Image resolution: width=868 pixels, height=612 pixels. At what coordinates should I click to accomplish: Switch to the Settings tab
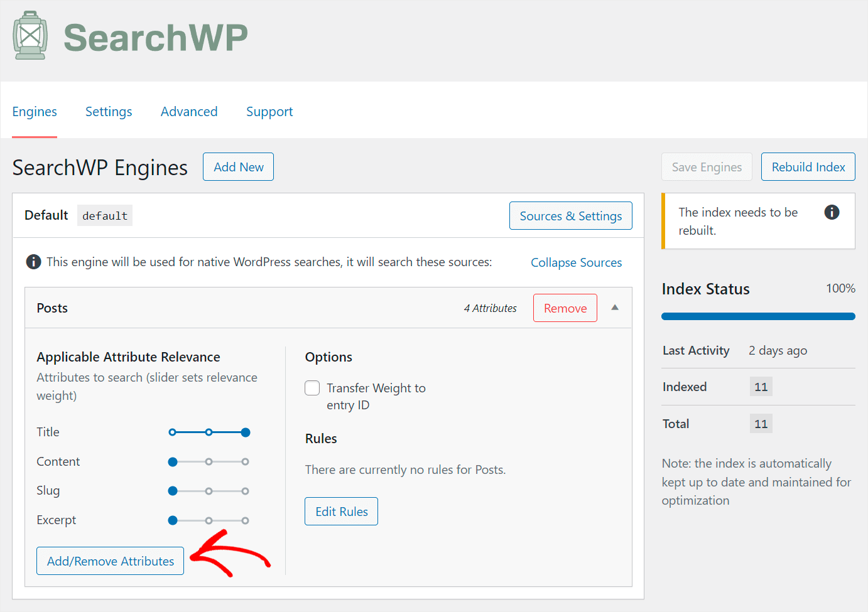[x=109, y=112]
